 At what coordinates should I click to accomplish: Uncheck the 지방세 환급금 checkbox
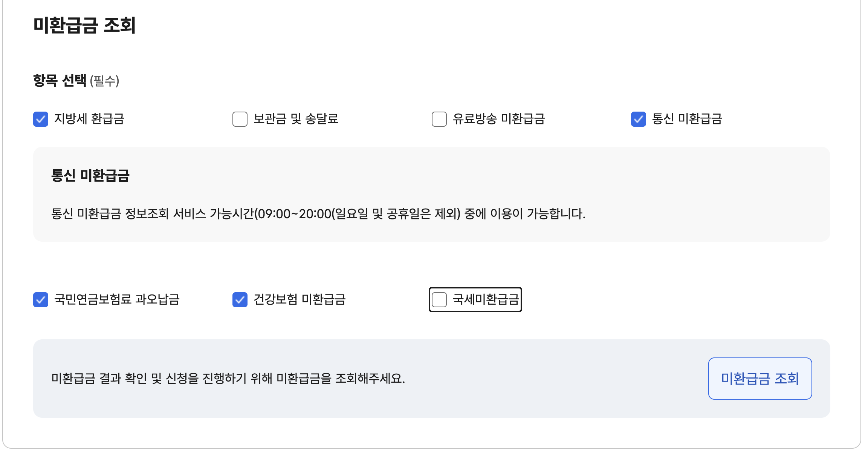[41, 119]
